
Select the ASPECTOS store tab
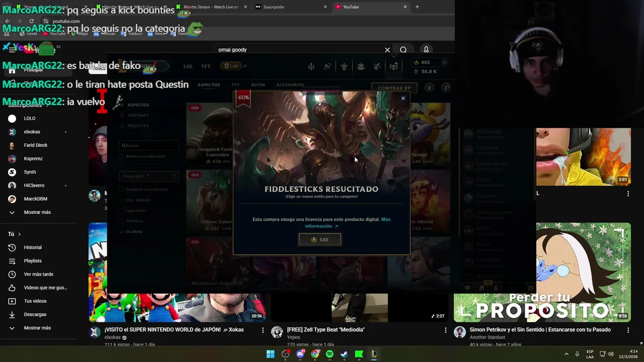[209, 85]
